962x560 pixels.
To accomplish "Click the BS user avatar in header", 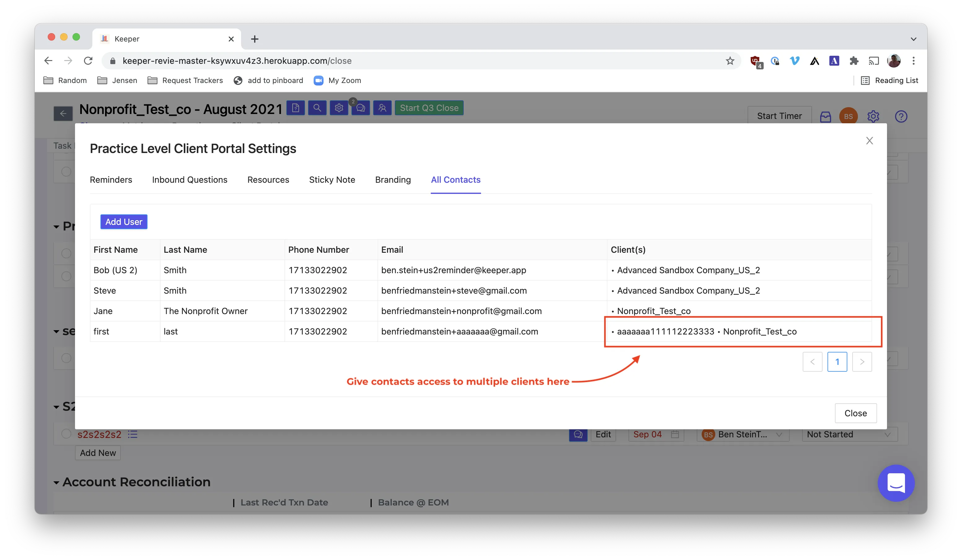I will (x=848, y=116).
